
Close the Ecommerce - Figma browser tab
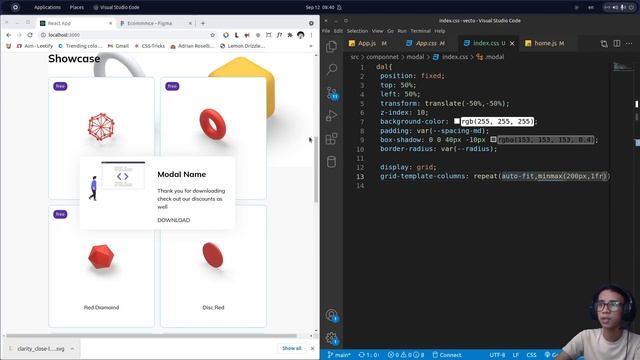(x=190, y=23)
